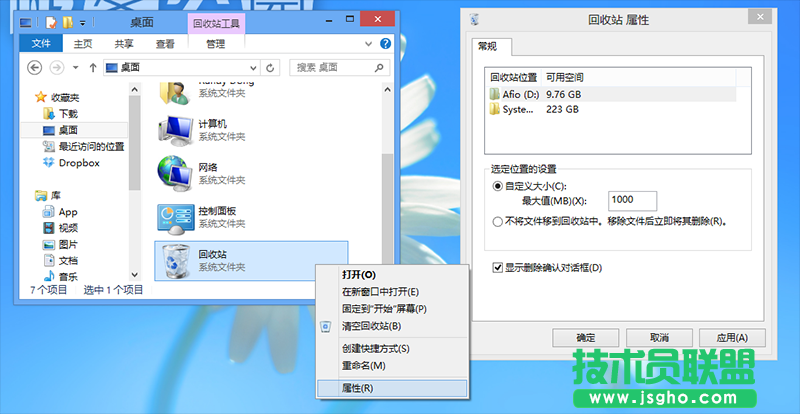The width and height of the screenshot is (800, 414).
Task: Click the 最大值(MB) input field
Action: (x=633, y=201)
